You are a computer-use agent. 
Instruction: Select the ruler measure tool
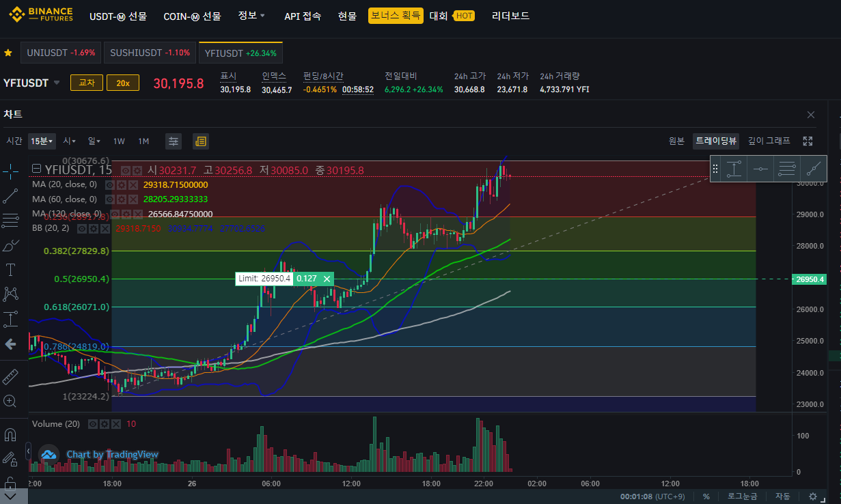(11, 376)
